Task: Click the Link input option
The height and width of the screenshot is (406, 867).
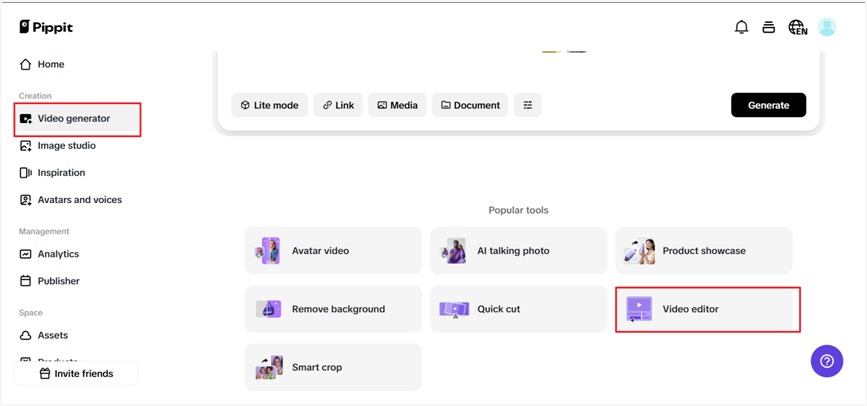Action: (338, 105)
